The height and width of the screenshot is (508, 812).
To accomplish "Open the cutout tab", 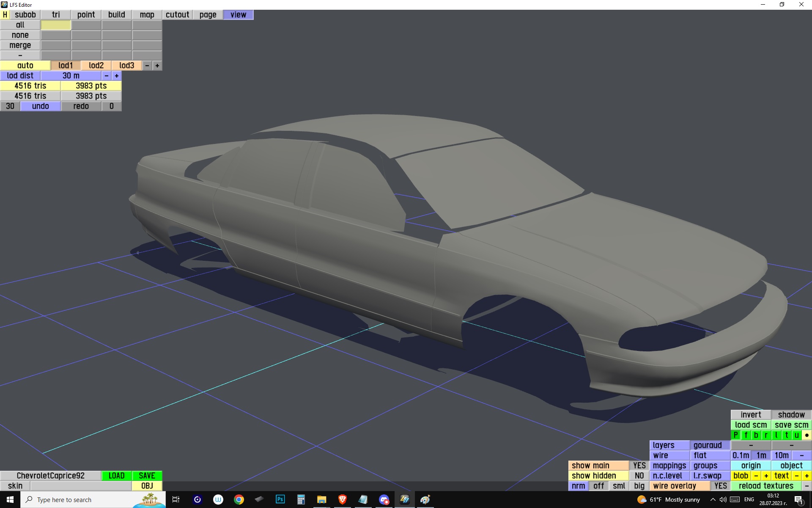I will (x=177, y=14).
